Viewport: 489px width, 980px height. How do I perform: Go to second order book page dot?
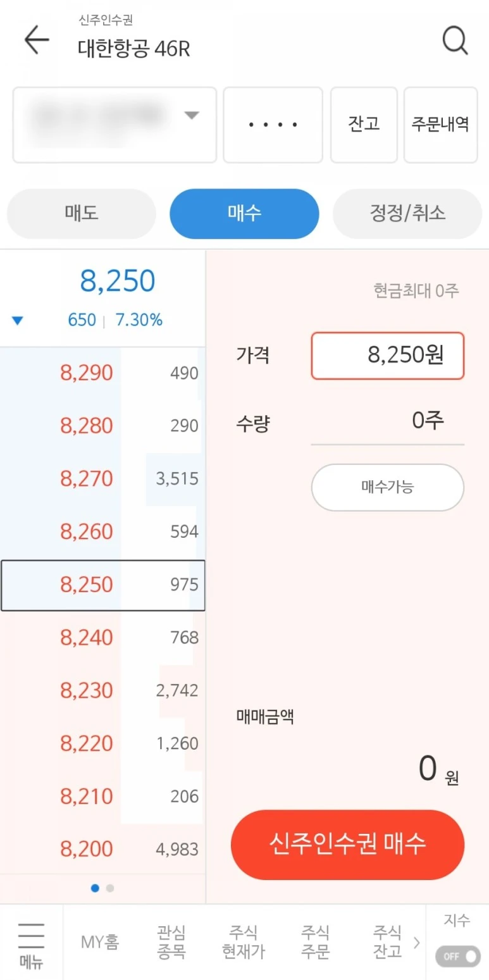[110, 888]
